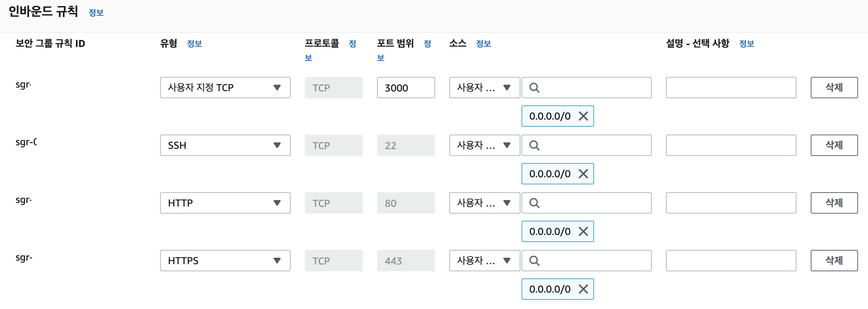Expand source type dropdown for port 3000 rule

(485, 88)
